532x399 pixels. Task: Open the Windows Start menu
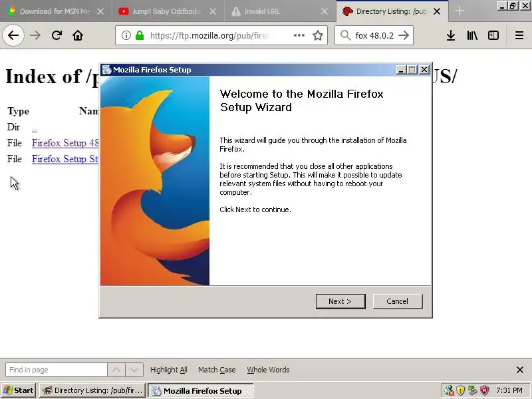click(19, 390)
